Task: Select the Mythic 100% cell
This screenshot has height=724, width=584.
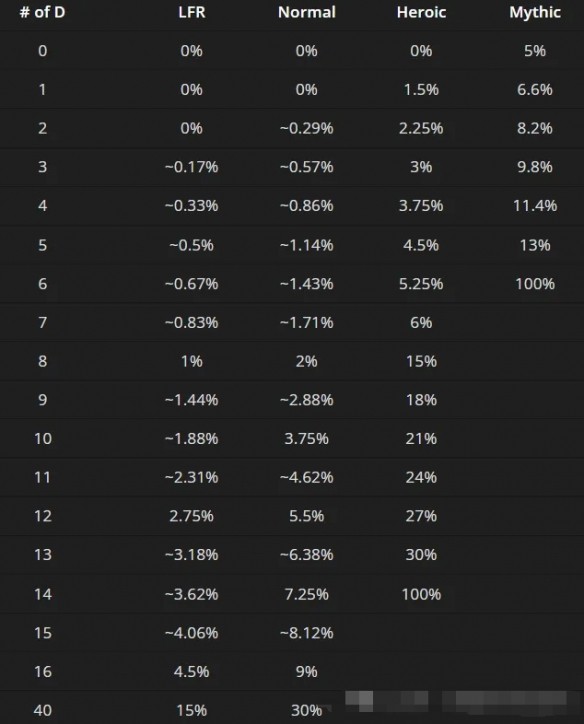Action: coord(535,284)
